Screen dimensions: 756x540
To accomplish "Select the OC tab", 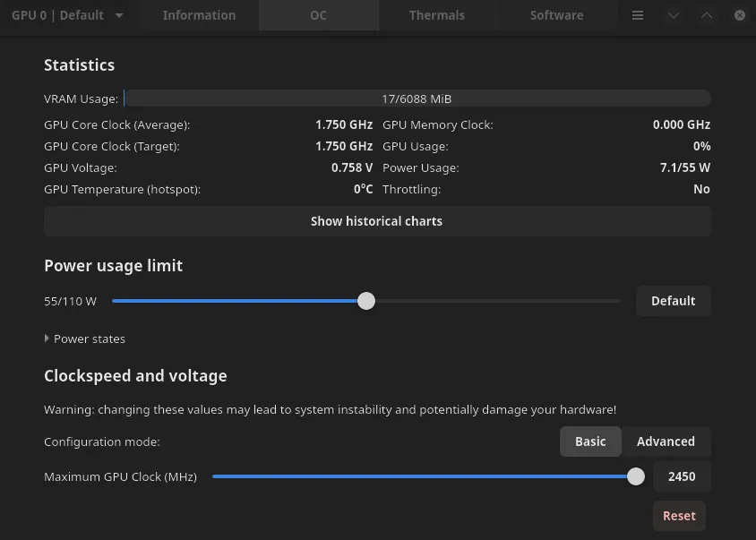I will [x=318, y=15].
